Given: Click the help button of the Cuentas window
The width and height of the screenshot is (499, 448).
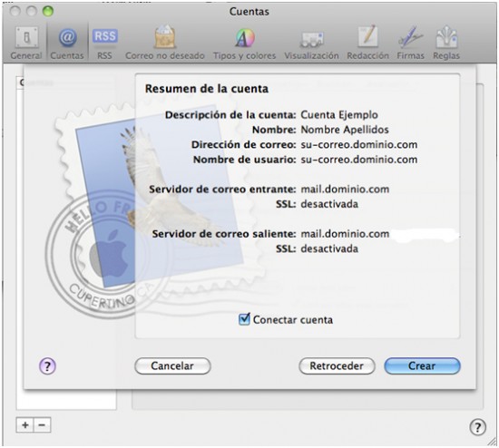Looking at the screenshot, I should [477, 426].
